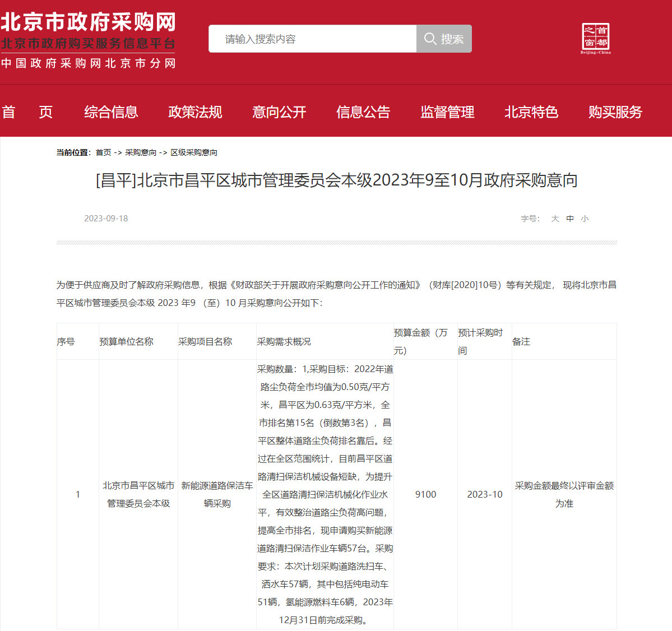Click the intro paragraph mentioning 财库[2020]10号
The width and height of the screenshot is (672, 631).
[x=336, y=294]
